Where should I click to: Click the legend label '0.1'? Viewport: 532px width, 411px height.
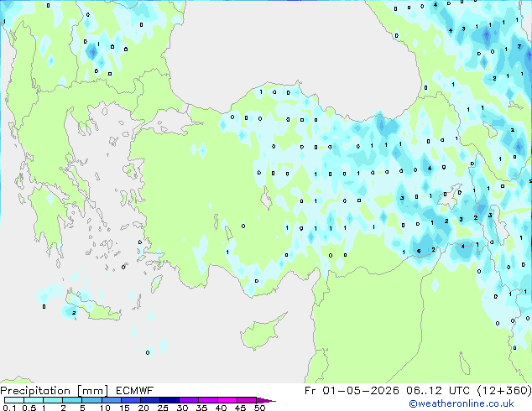[9, 408]
